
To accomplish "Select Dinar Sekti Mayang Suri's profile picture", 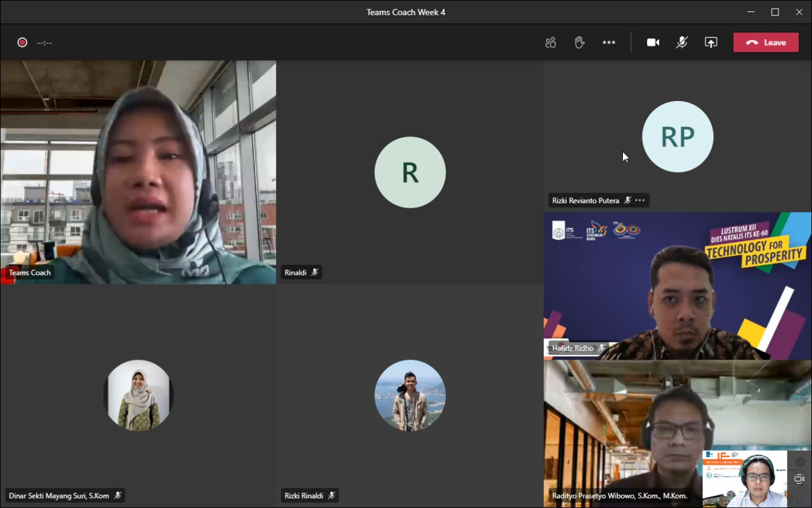I will 138,396.
